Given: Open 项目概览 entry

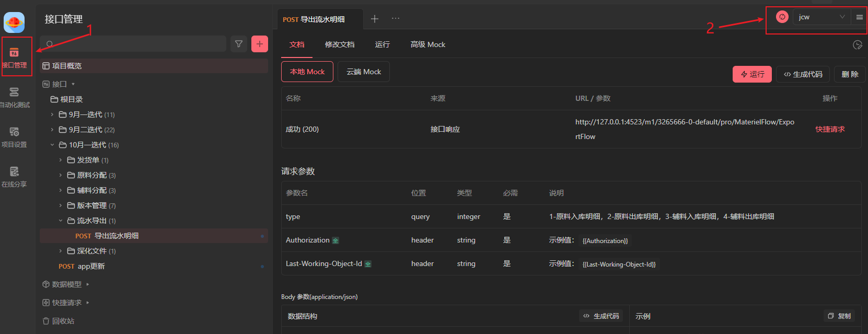Looking at the screenshot, I should [154, 66].
